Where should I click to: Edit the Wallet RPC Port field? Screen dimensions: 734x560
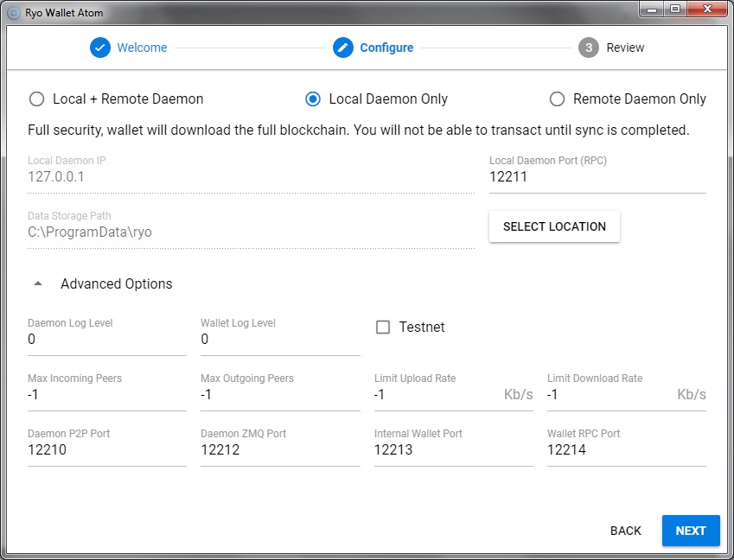pos(626,449)
